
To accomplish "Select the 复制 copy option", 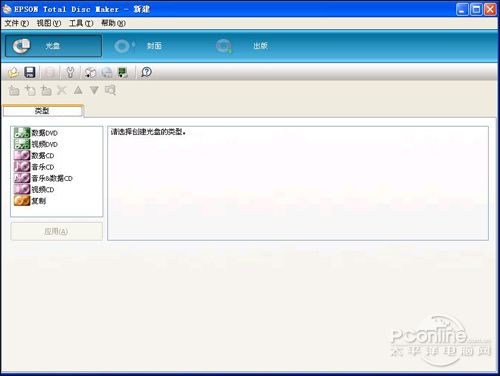I will pos(30,201).
